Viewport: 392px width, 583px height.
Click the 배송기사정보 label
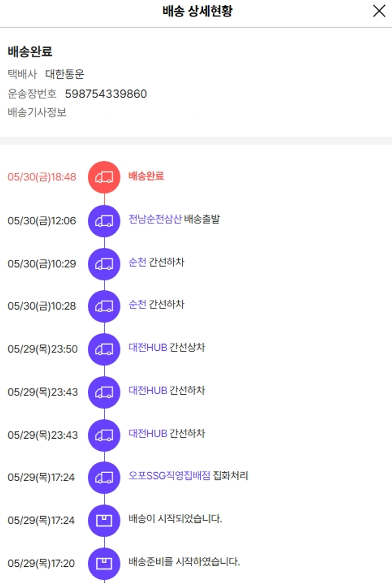click(x=37, y=112)
